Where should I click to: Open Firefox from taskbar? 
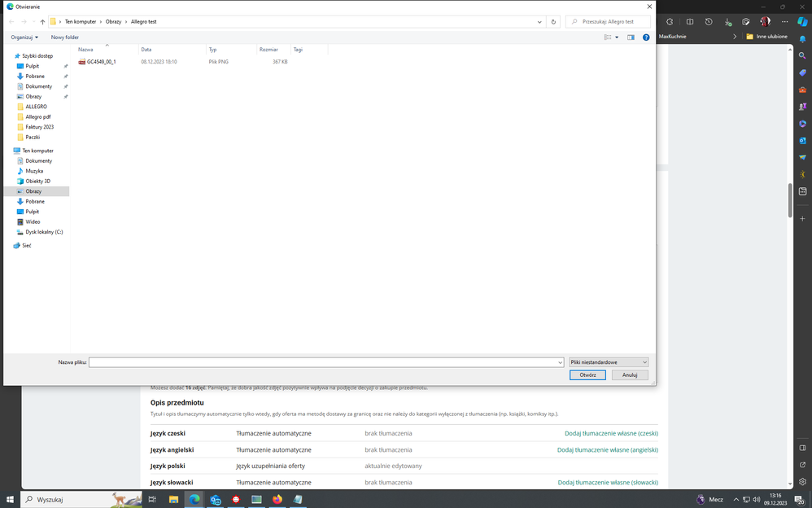[x=277, y=499]
